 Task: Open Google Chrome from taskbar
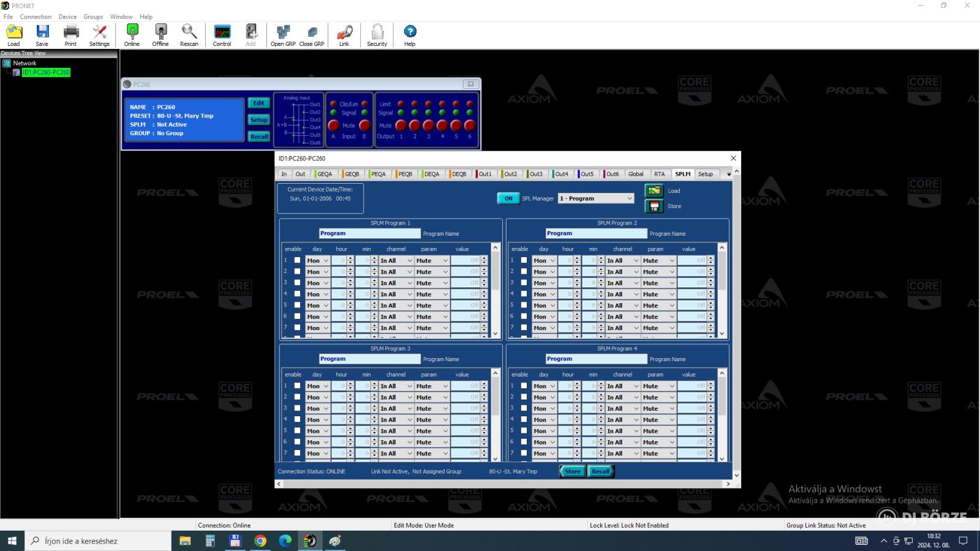click(260, 541)
